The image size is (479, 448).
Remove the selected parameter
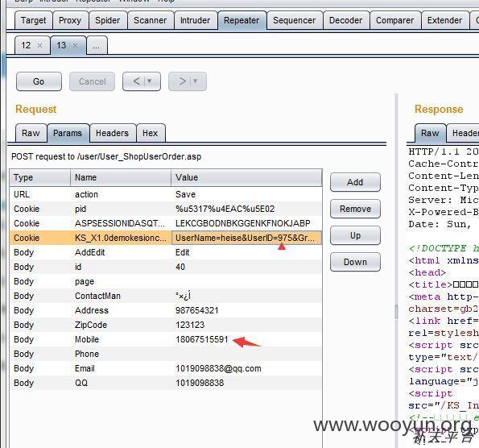355,209
